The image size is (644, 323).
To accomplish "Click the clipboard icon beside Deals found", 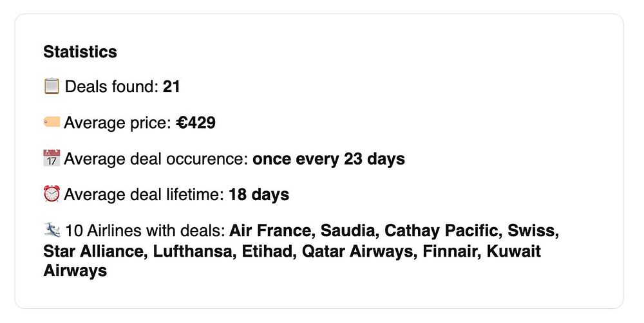I will (x=52, y=86).
